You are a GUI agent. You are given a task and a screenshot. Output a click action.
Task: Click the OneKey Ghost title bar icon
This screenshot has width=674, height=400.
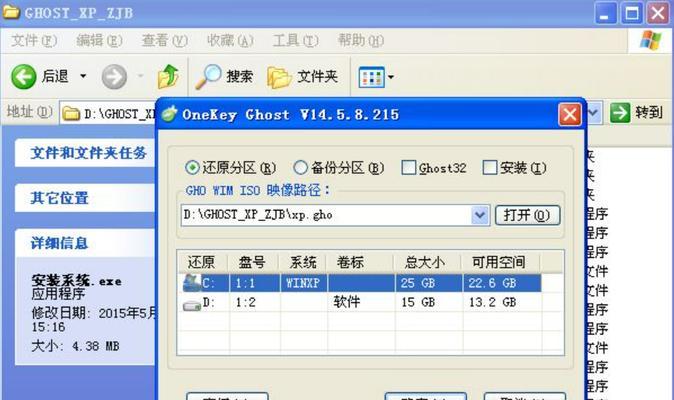tap(169, 114)
